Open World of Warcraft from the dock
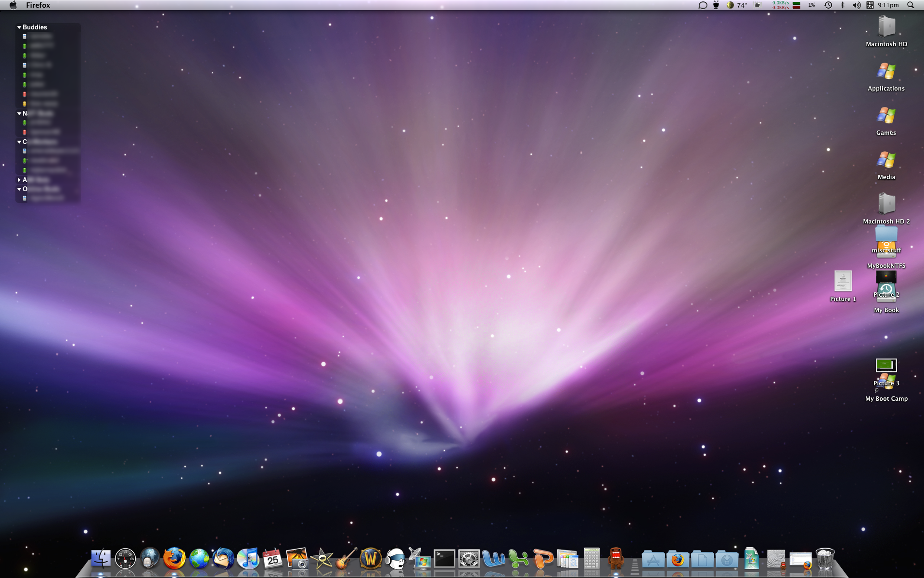This screenshot has width=924, height=578. click(371, 559)
